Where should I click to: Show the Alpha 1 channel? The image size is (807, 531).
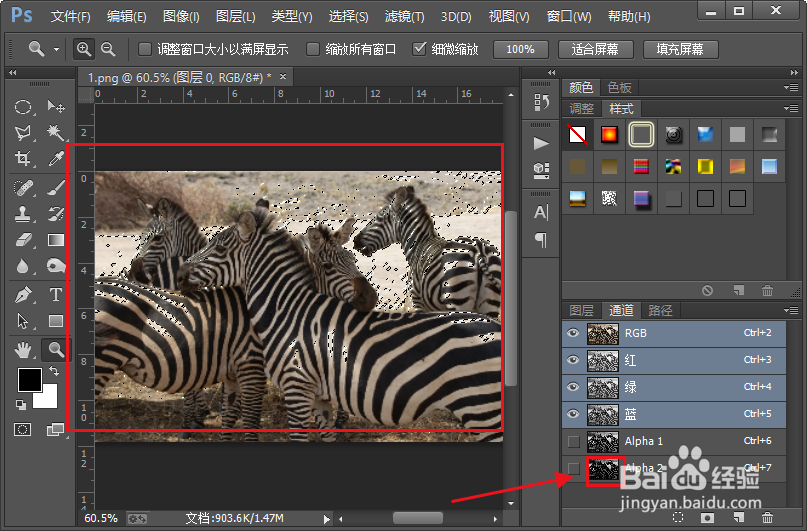573,441
